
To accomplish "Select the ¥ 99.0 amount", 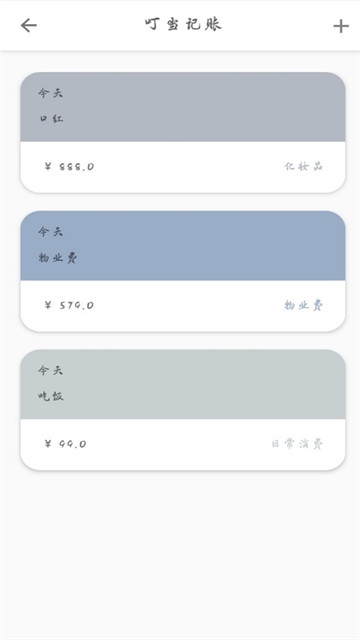I will 65,444.
